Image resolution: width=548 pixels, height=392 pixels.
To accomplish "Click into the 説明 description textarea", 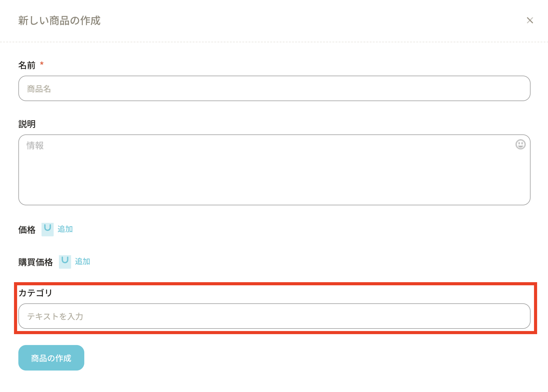I will tap(274, 174).
